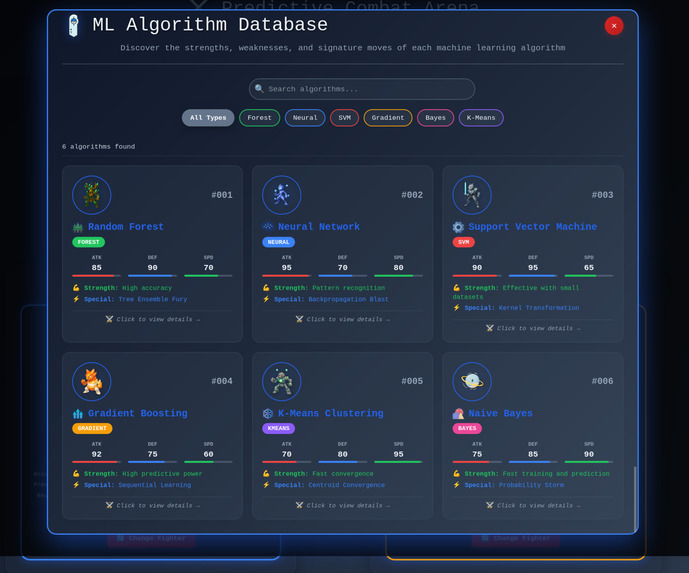Filter algorithms by Forest type
The width and height of the screenshot is (689, 573).
click(259, 118)
